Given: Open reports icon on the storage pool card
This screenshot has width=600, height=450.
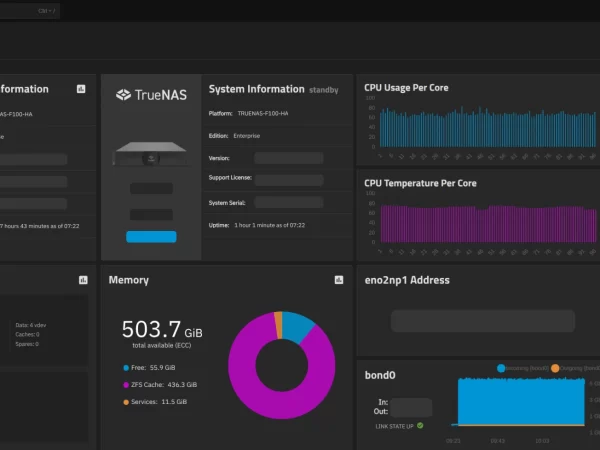Looking at the screenshot, I should pyautogui.click(x=81, y=281).
